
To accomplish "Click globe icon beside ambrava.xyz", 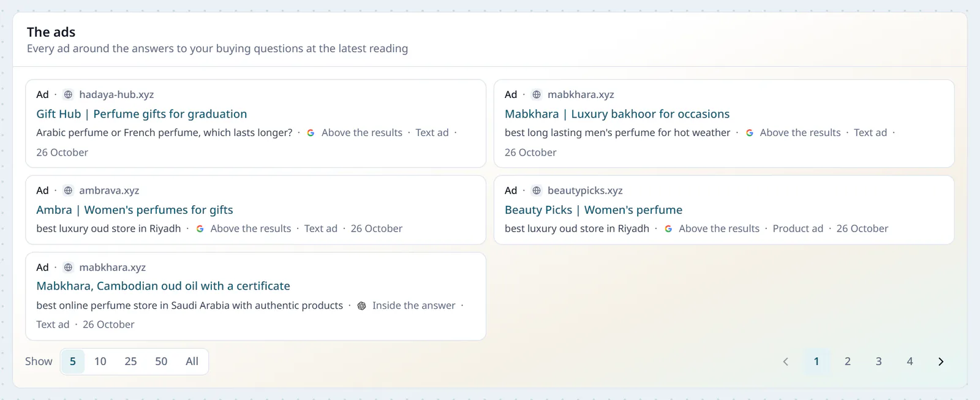I will pos(68,191).
